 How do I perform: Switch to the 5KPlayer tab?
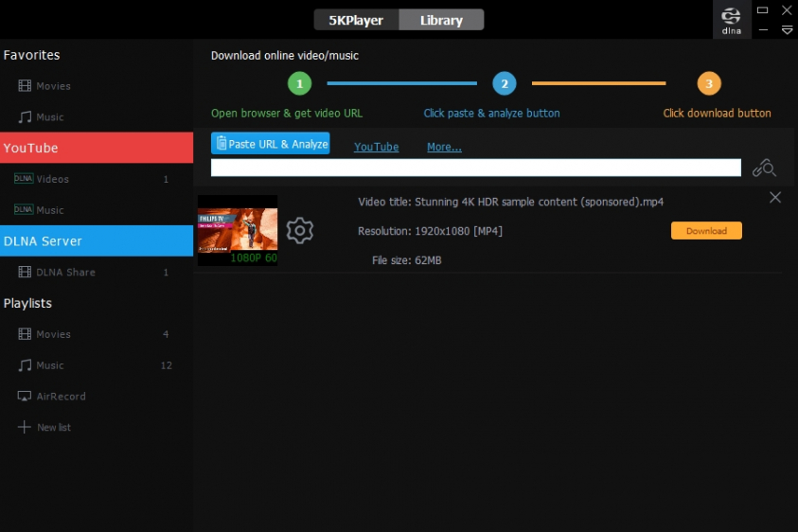pos(356,20)
